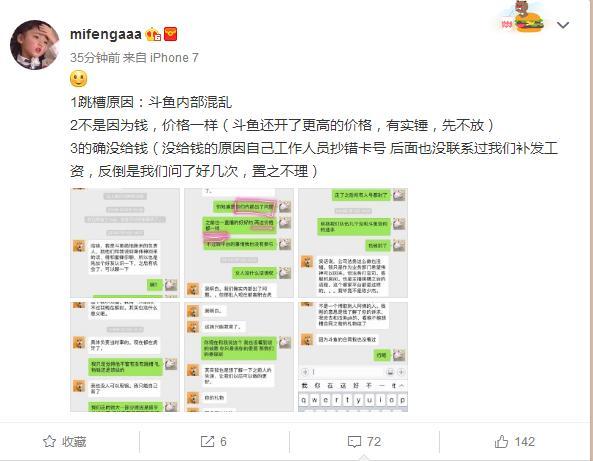
Task: Open the top-right chat screenshot thumbnail
Action: 353,243
